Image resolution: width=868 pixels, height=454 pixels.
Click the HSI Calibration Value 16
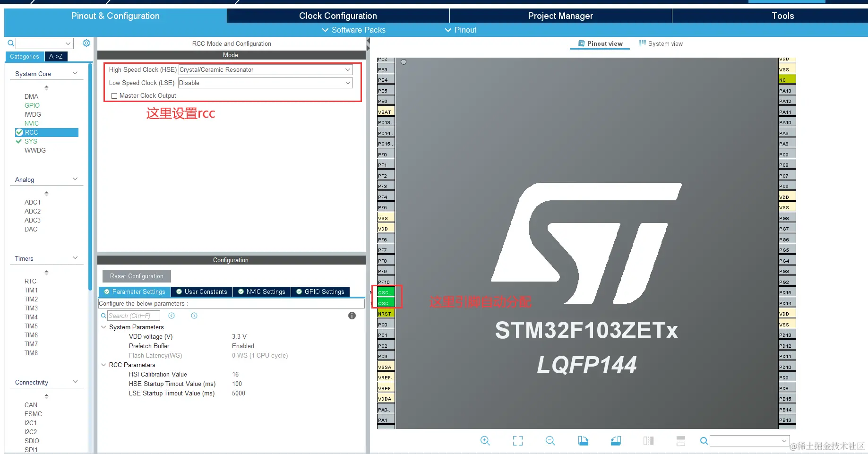point(235,374)
